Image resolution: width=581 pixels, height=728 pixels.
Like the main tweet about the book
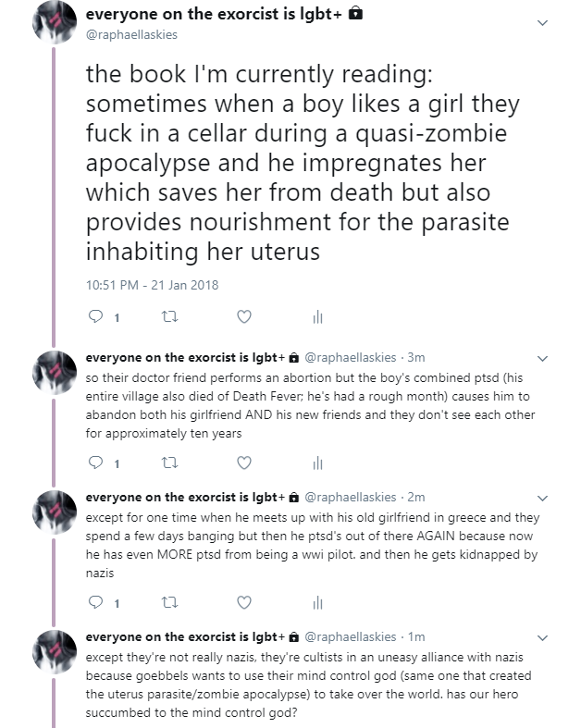(x=243, y=317)
